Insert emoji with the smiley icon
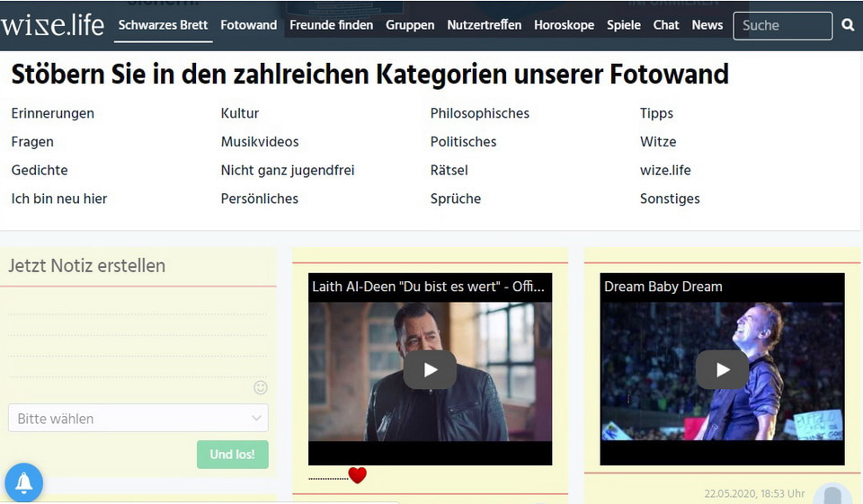This screenshot has width=863, height=504. pos(261,387)
